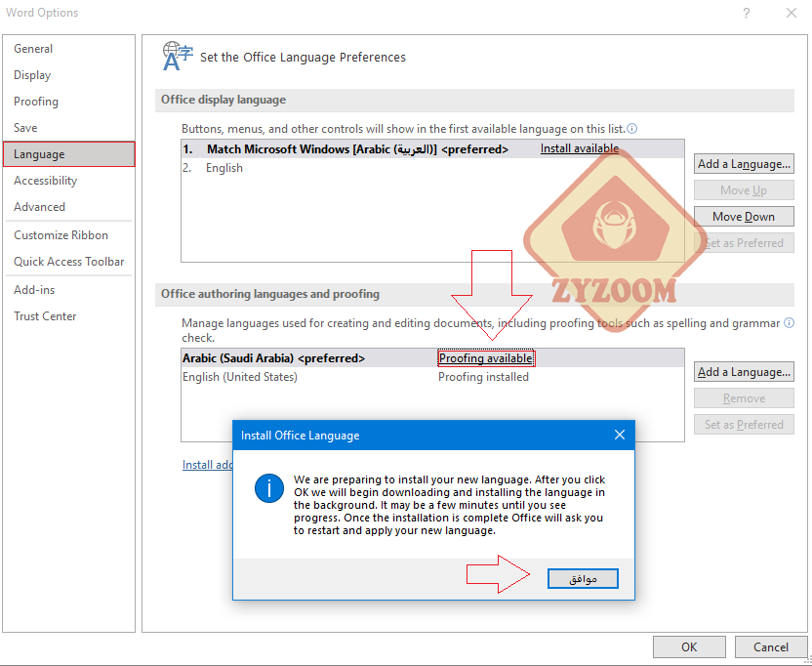Open the General options category
The width and height of the screenshot is (812, 666).
point(69,49)
